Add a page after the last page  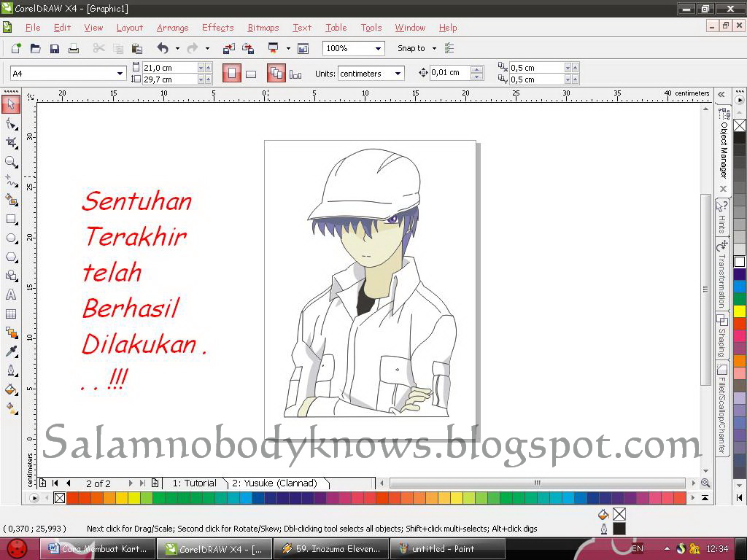[155, 483]
